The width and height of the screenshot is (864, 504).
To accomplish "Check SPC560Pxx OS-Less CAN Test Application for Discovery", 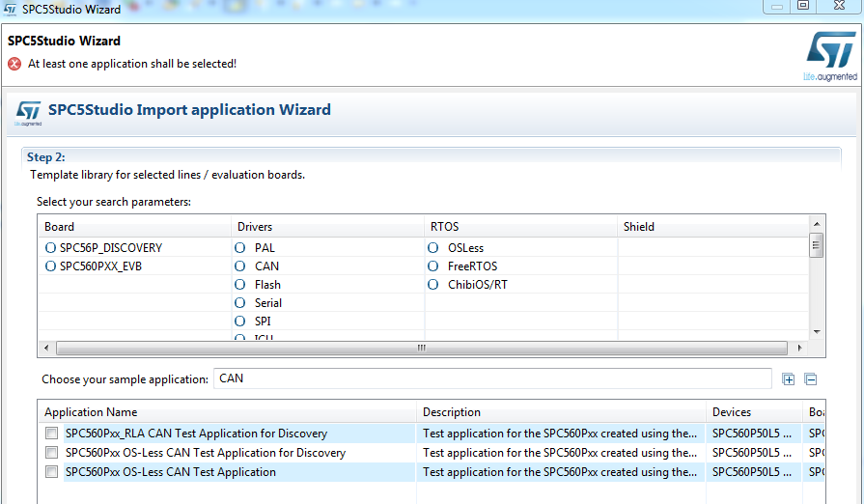I will click(x=52, y=453).
